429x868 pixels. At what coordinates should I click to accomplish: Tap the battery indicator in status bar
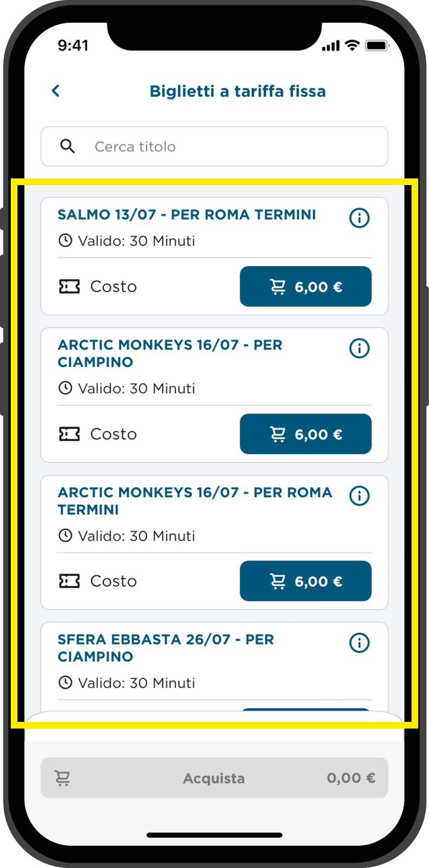coord(377,45)
